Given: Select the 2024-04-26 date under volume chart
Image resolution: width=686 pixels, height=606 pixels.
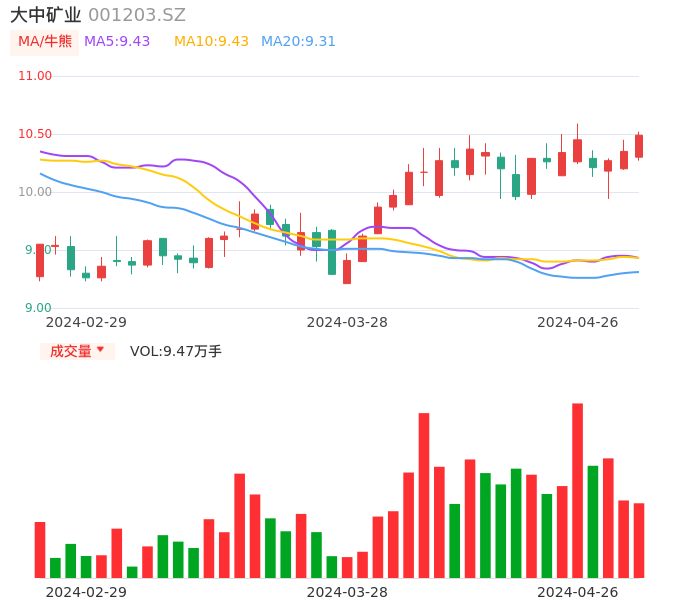Looking at the screenshot, I should point(578,592).
